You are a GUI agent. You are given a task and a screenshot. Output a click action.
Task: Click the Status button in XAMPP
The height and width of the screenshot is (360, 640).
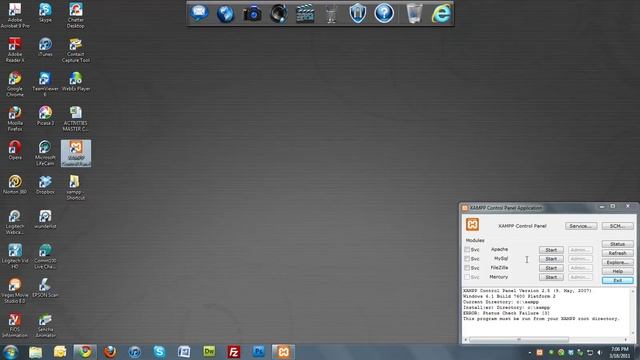click(617, 244)
